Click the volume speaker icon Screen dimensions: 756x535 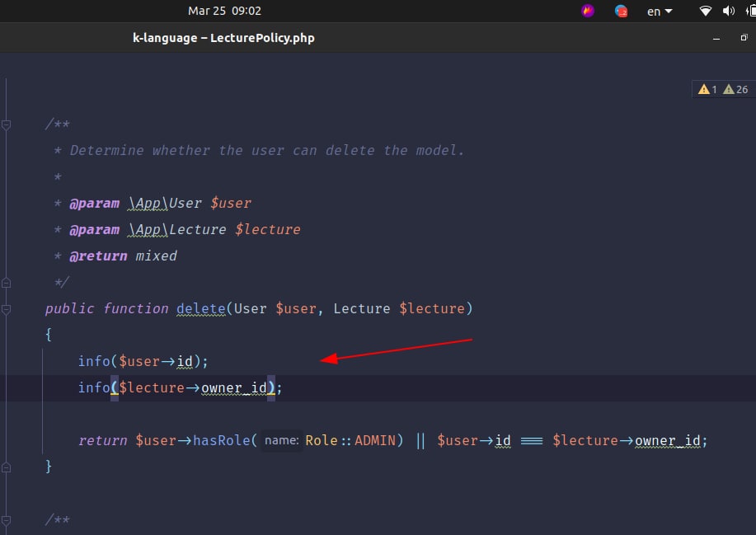pyautogui.click(x=729, y=11)
